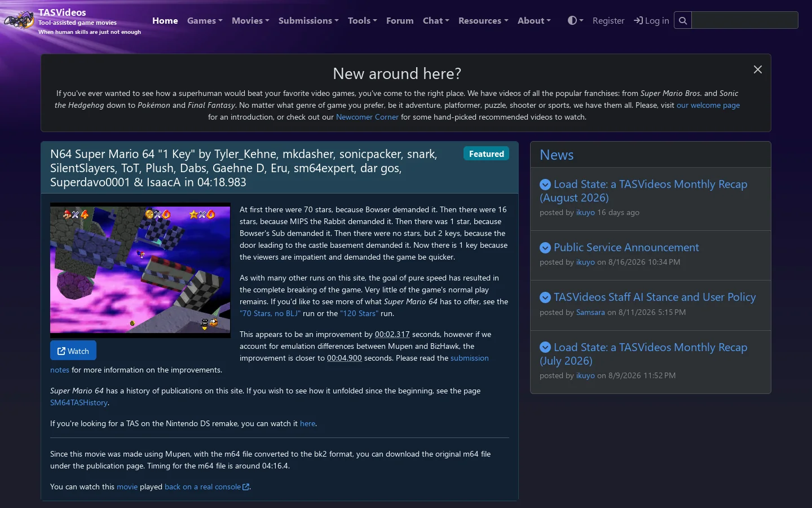Screen dimensions: 812x508
Task: Click chevron icon beside July 2026 Recap
Action: click(545, 348)
